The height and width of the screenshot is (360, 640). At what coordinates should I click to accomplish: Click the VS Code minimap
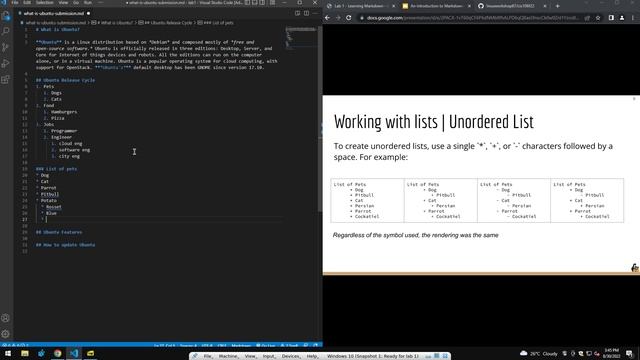(301, 38)
